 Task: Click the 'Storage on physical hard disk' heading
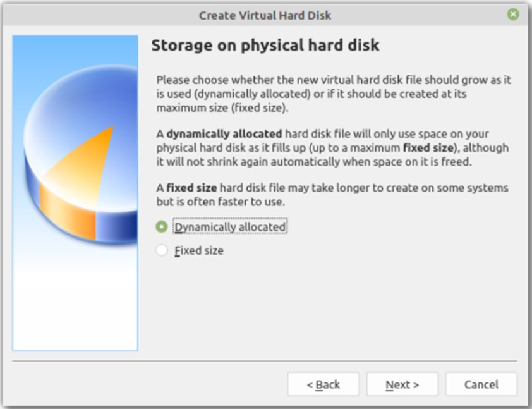click(265, 45)
